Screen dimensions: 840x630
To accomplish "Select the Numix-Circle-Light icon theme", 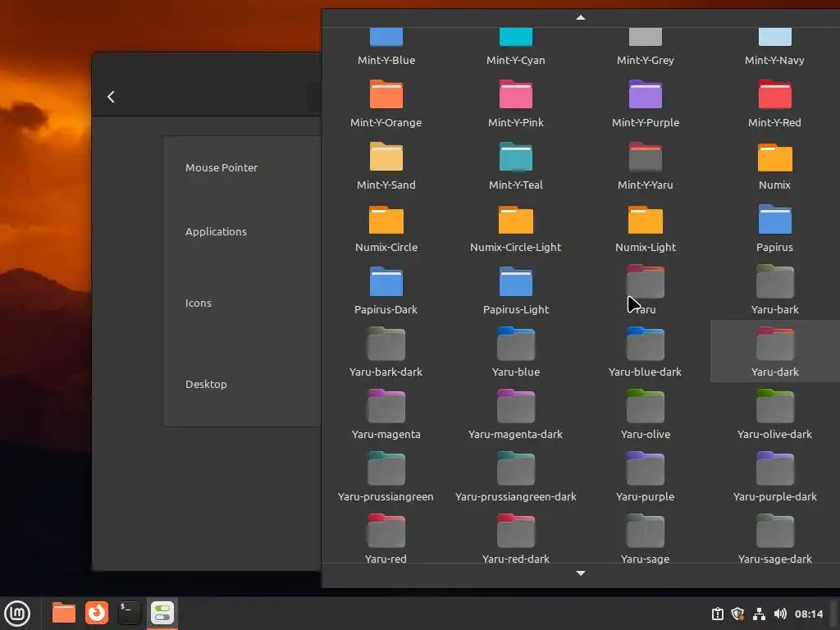I will 515,227.
